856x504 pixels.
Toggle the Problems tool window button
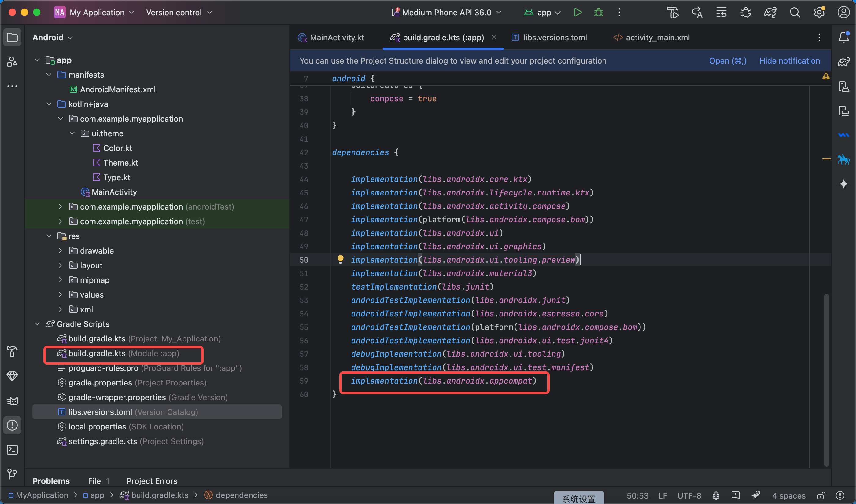tap(12, 425)
